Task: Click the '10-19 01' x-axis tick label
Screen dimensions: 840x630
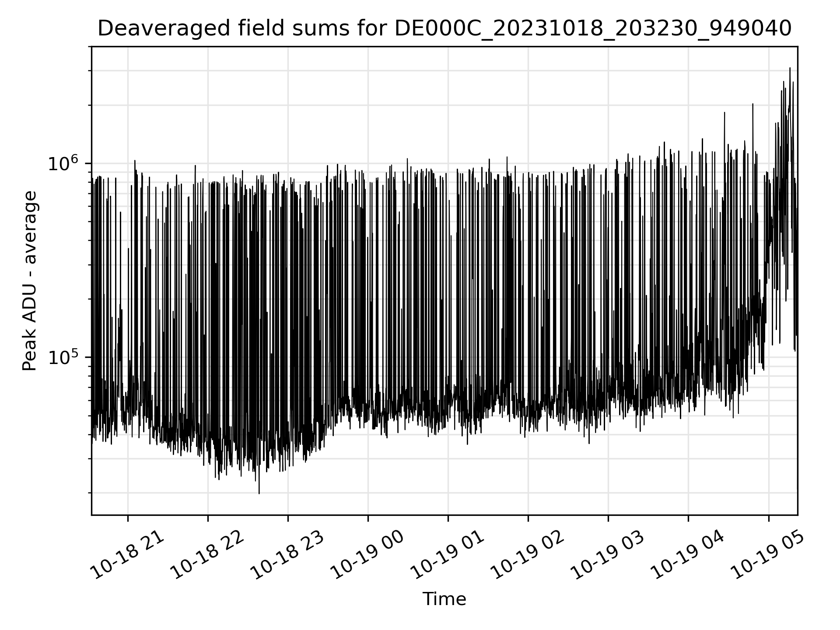Action: [x=448, y=555]
